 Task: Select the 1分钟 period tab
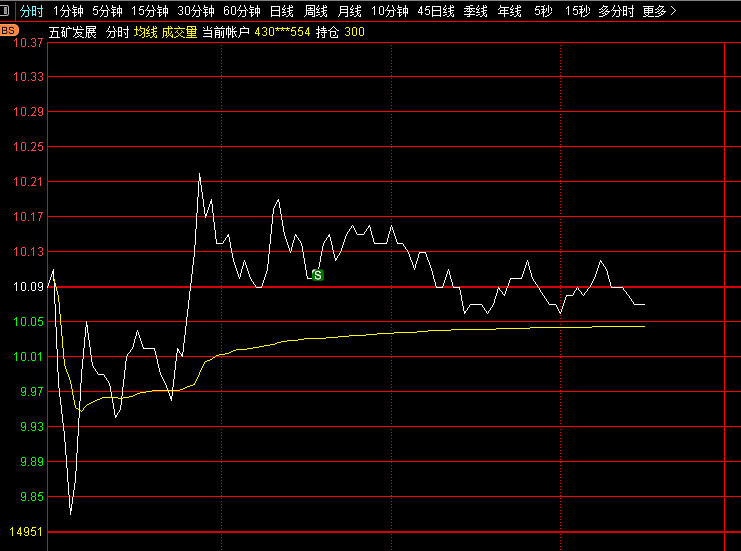tap(68, 11)
